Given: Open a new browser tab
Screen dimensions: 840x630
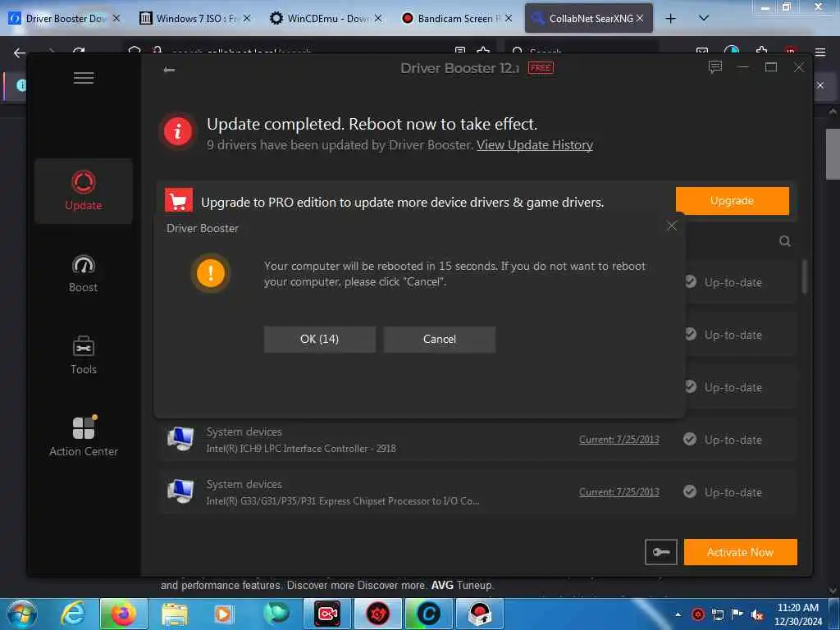Looking at the screenshot, I should click(x=670, y=19).
